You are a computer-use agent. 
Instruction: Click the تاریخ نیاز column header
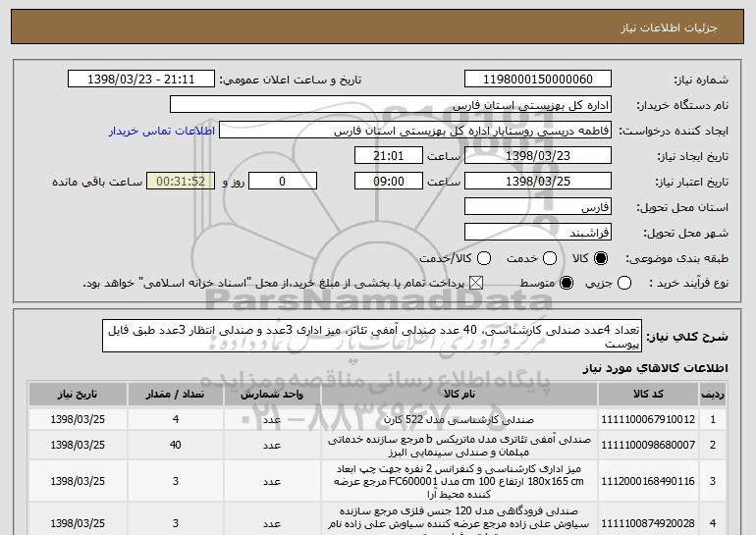(x=78, y=395)
